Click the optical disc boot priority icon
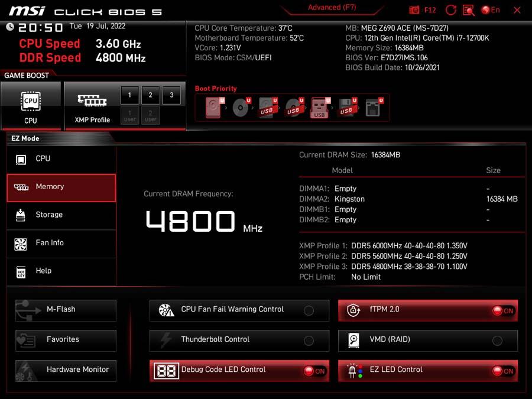532x399 pixels. (241, 108)
